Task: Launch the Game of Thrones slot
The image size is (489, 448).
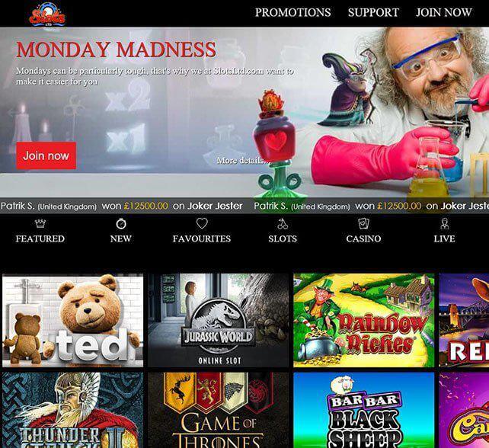Action: [219, 410]
